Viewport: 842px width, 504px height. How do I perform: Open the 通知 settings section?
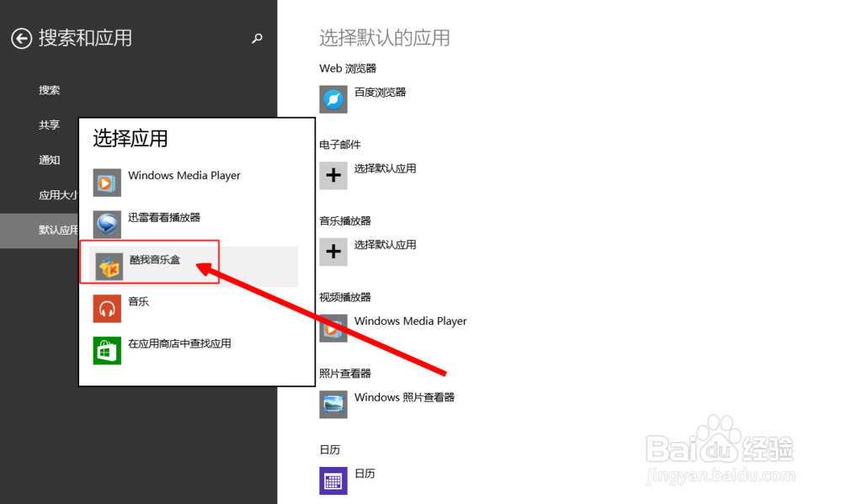50,160
